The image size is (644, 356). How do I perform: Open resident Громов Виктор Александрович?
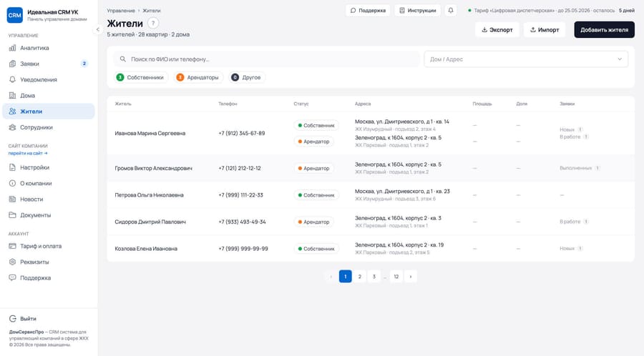(153, 168)
